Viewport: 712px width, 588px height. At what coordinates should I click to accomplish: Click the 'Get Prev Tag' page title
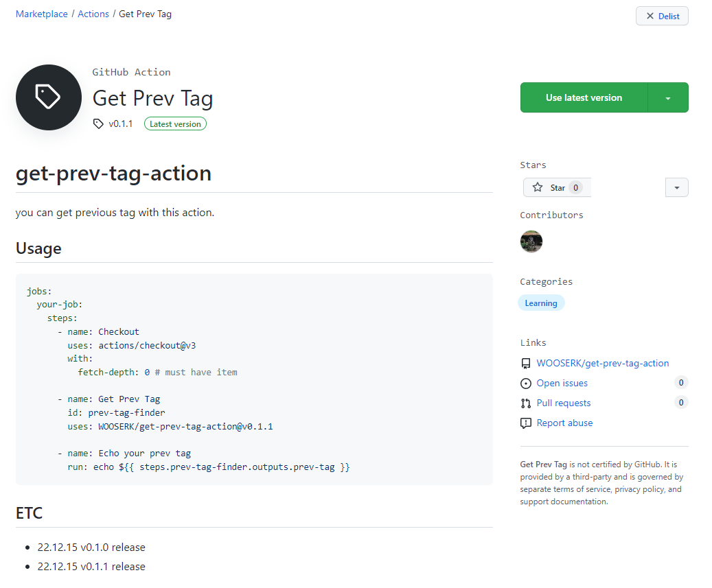click(x=153, y=98)
